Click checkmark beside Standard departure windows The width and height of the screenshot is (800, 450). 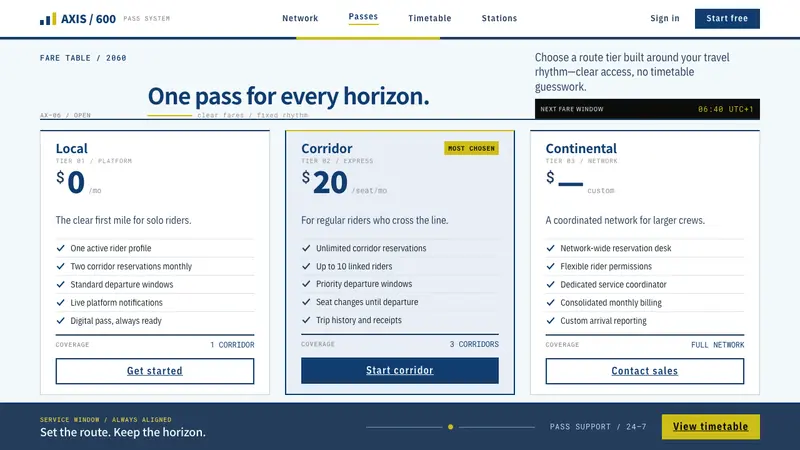click(61, 284)
